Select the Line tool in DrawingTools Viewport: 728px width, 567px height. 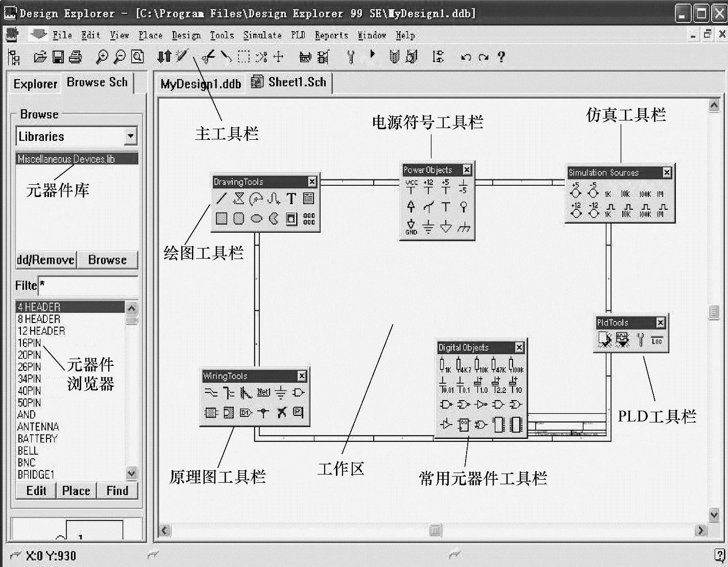click(221, 199)
